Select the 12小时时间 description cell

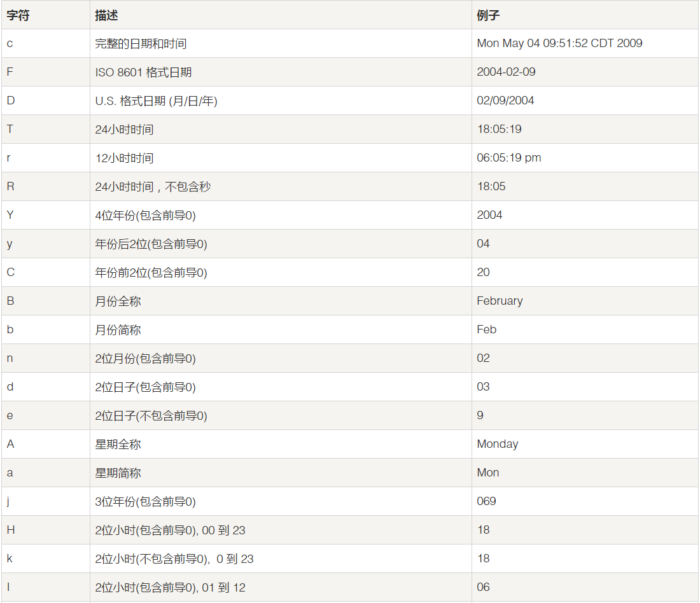click(x=124, y=158)
